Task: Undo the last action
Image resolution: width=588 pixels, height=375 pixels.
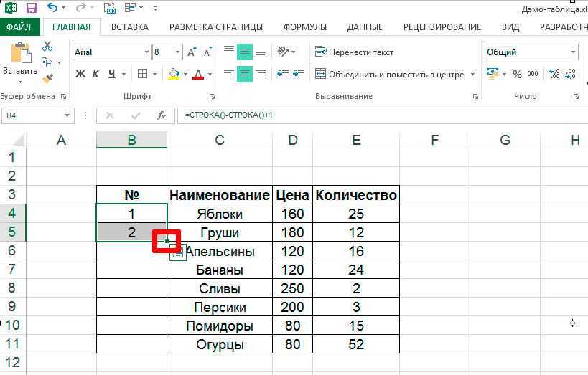Action: [x=53, y=7]
